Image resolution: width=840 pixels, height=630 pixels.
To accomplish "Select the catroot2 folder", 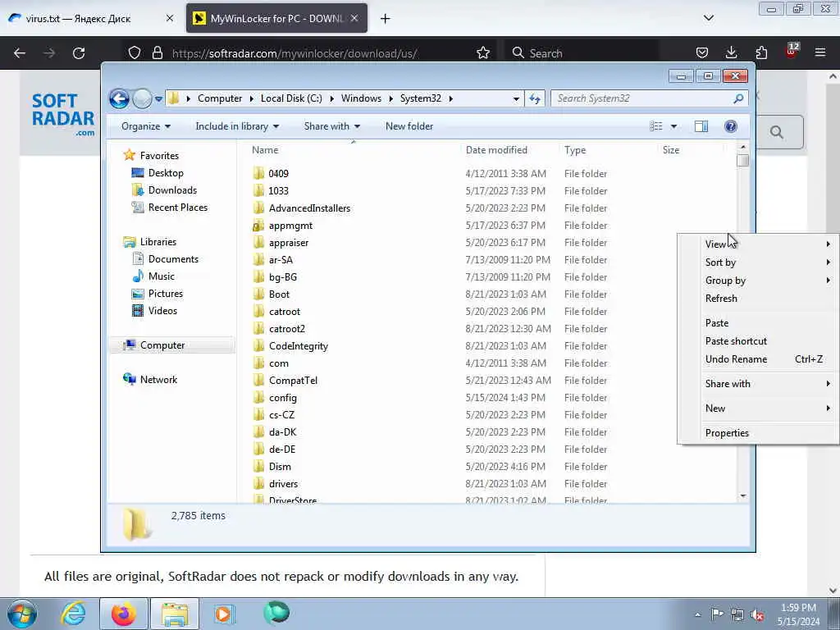I will coord(286,329).
